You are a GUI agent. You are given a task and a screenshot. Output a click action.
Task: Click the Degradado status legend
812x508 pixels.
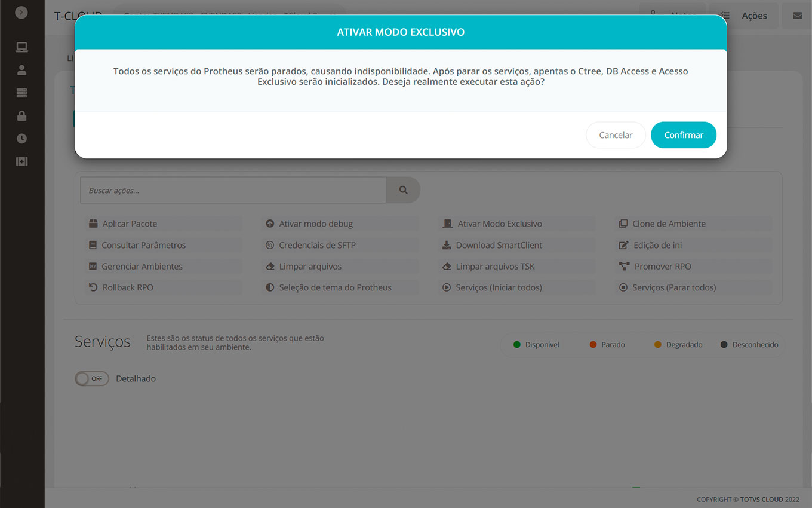[x=678, y=345]
